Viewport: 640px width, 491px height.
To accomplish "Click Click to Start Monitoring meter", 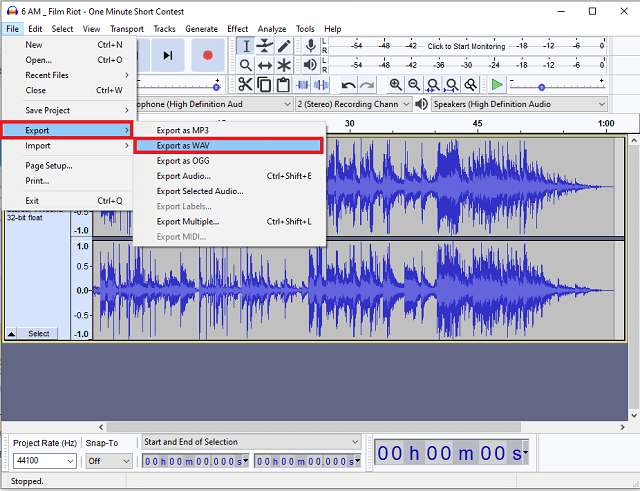I will click(x=466, y=46).
